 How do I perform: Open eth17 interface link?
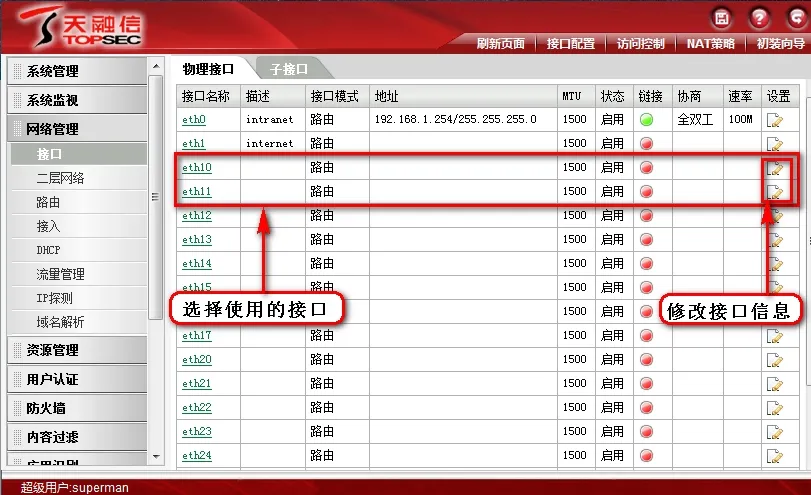click(x=197, y=336)
